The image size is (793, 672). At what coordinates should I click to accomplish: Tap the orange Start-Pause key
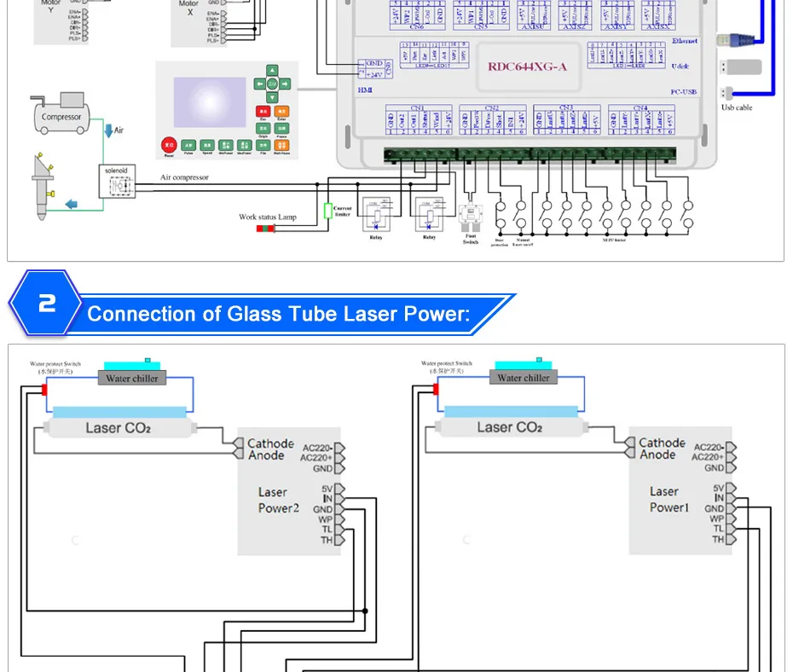click(281, 146)
